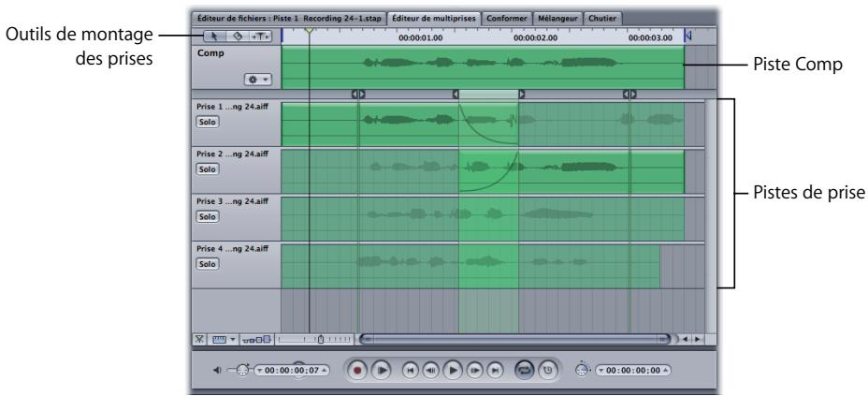Click the yellow playhead marker on ruler
This screenshot has height=396, width=868.
click(309, 31)
